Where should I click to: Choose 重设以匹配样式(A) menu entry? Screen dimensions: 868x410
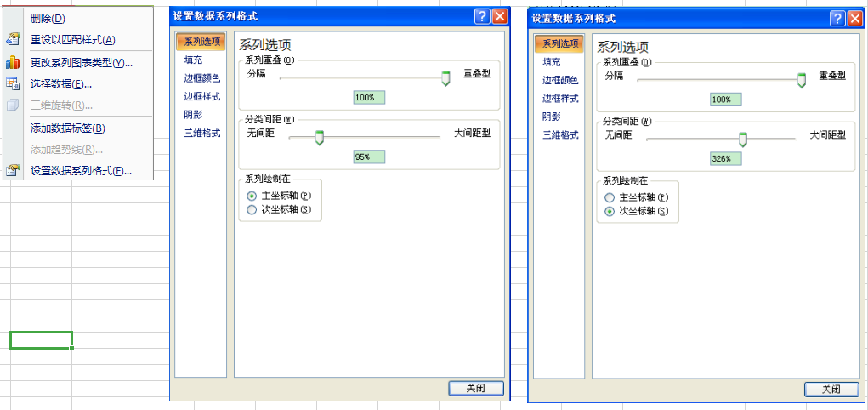(x=72, y=40)
